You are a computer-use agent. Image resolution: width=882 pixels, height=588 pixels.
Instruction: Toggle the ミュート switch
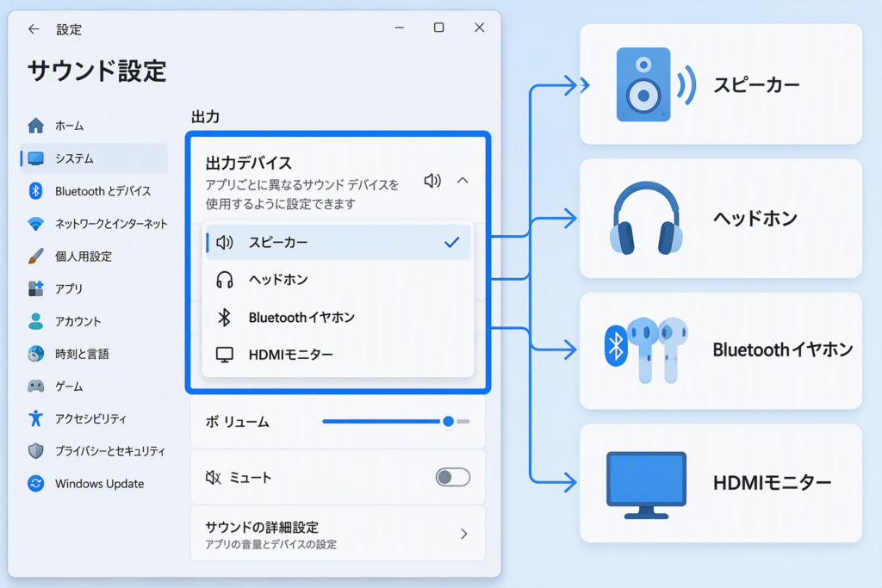[x=453, y=477]
